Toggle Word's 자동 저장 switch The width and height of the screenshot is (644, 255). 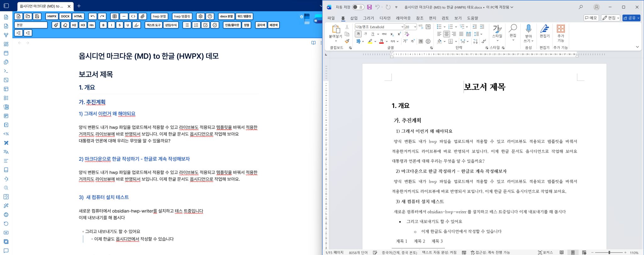coord(358,7)
